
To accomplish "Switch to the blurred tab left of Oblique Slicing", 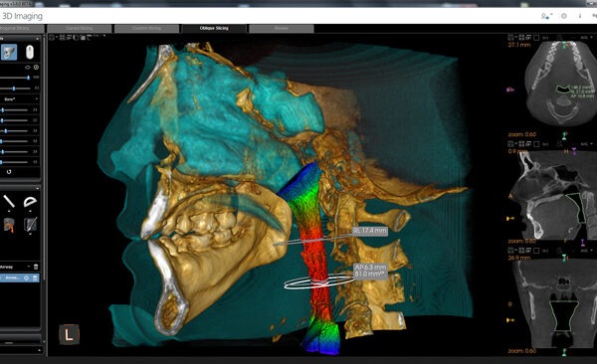I will coord(146,28).
